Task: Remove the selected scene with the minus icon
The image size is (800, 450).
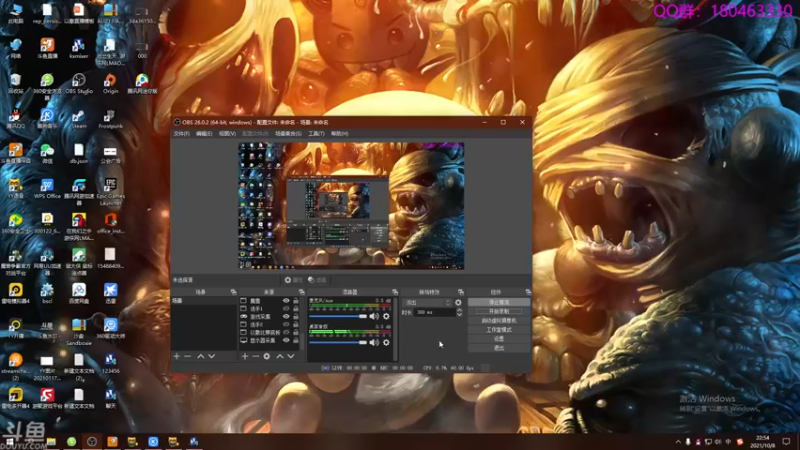Action: (187, 356)
